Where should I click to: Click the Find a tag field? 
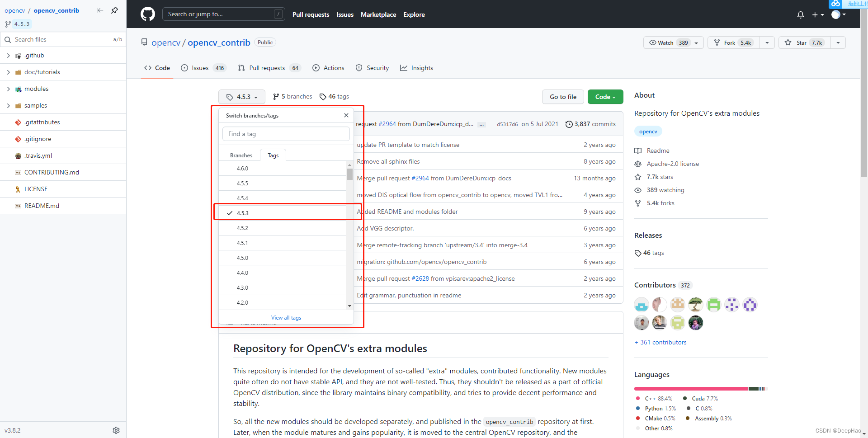(286, 134)
